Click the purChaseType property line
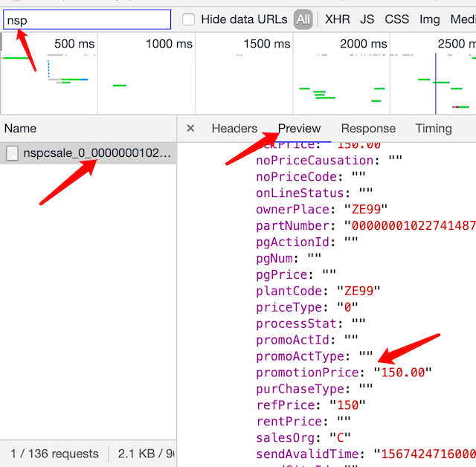 314,389
